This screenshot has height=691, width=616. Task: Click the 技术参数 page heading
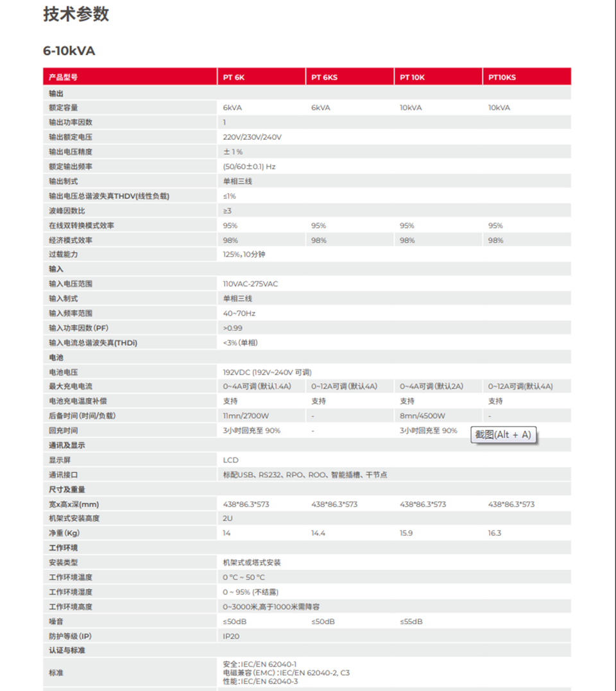(76, 15)
